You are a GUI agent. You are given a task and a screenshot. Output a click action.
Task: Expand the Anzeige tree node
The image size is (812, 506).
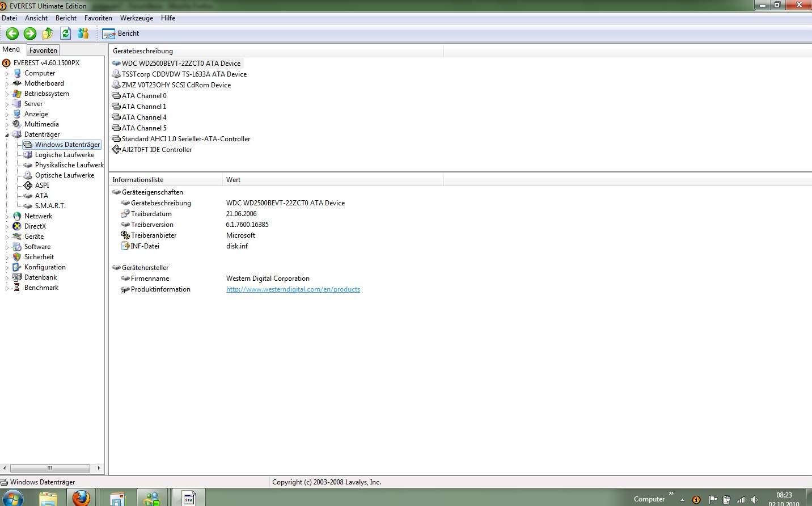pos(7,115)
